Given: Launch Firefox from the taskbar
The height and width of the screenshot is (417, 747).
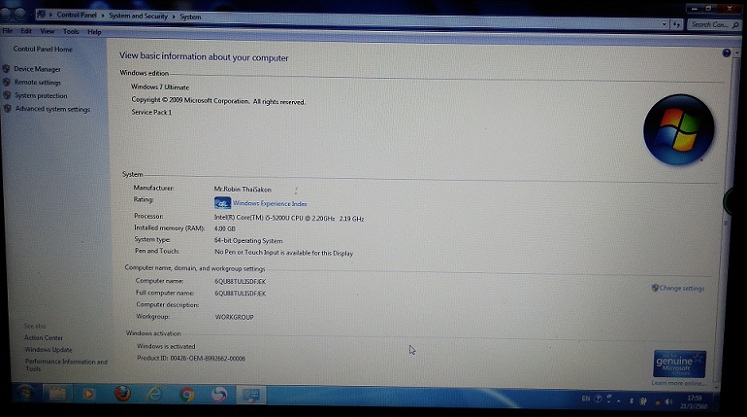Looking at the screenshot, I should (122, 394).
